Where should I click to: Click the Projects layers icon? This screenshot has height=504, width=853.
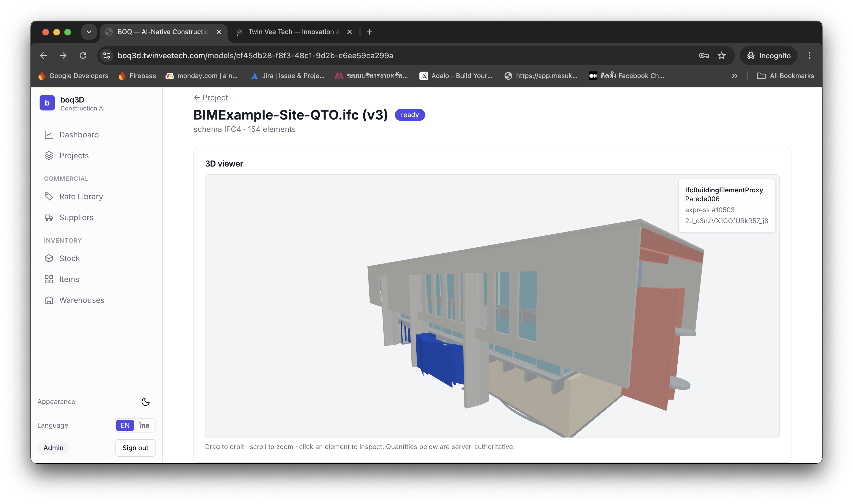(49, 156)
